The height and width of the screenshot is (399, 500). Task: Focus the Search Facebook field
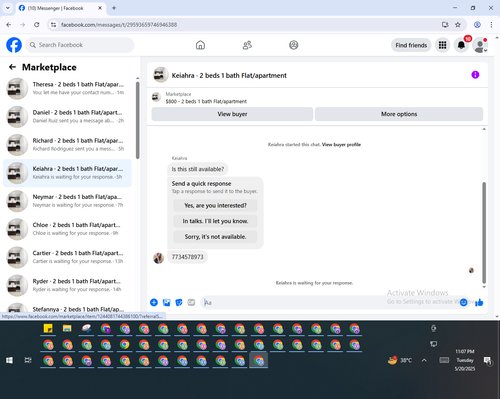[80, 45]
